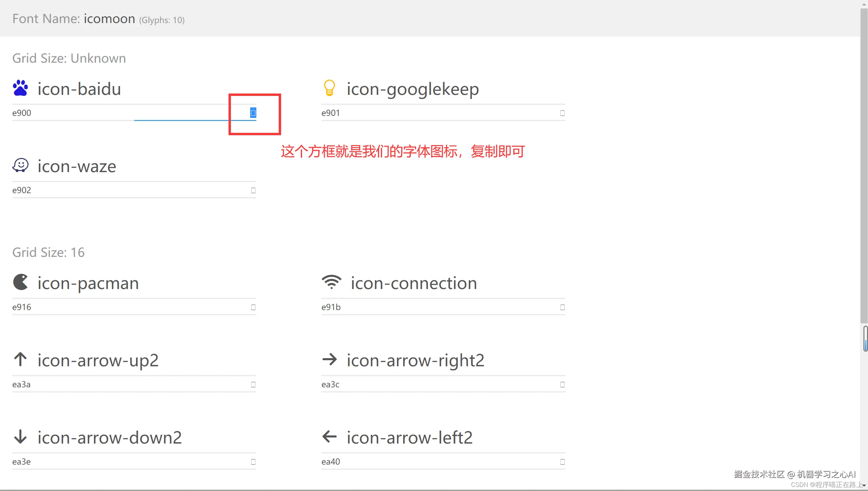The image size is (868, 491).
Task: Click the icon-arrow-right2 glyph
Action: 330,360
